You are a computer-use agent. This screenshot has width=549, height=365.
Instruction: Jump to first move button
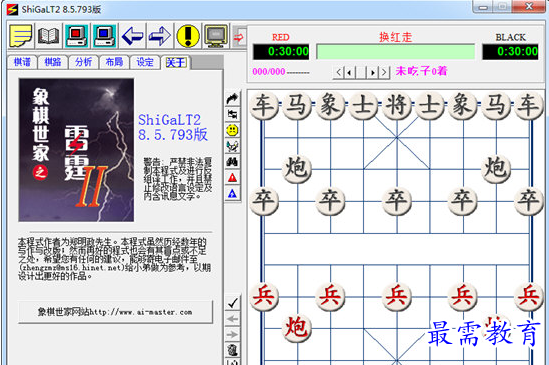(x=338, y=73)
